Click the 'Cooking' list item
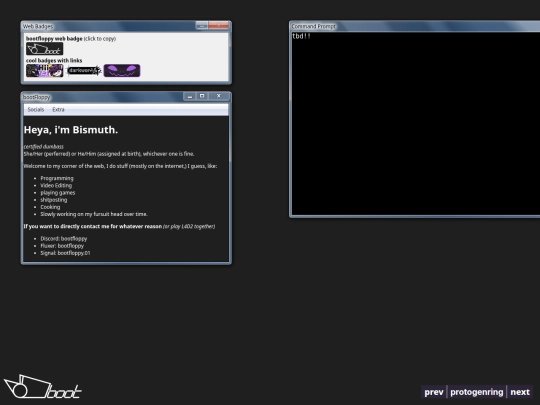 pyautogui.click(x=50, y=207)
